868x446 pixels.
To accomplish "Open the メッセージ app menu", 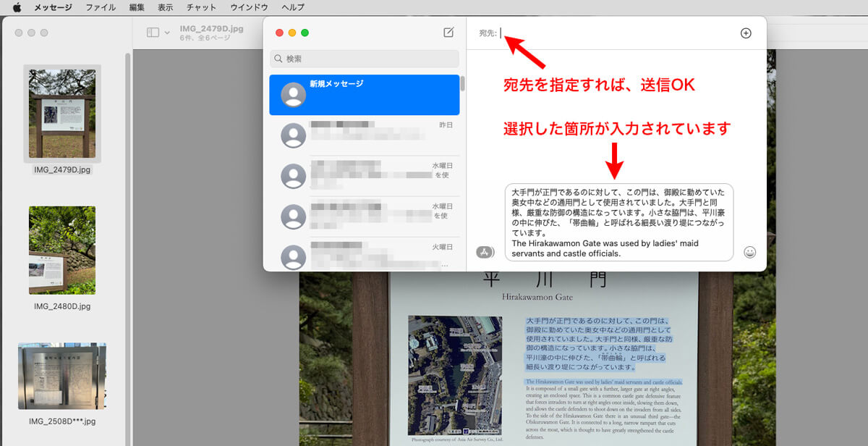I will click(x=54, y=7).
